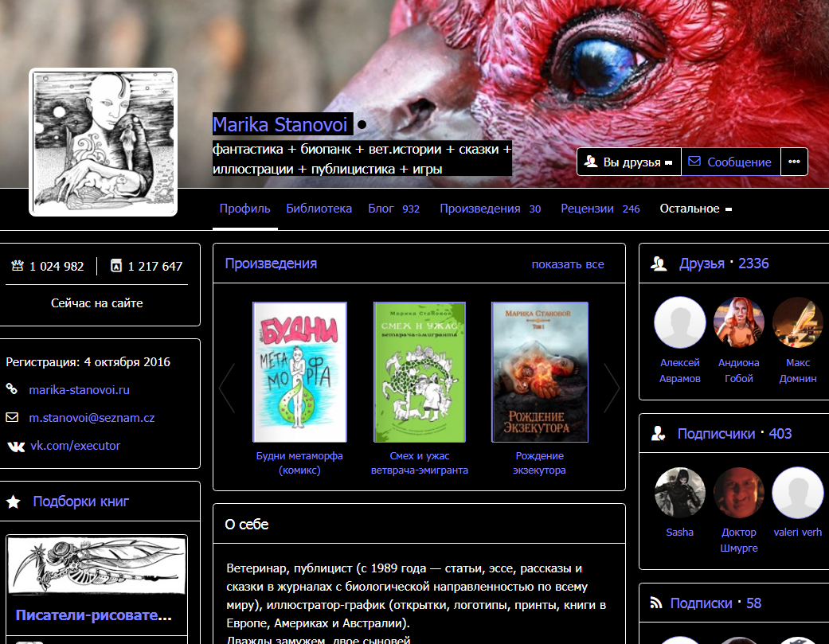Open Sasha's avatar in subscribers
Screen dimensions: 829x644
tap(680, 493)
